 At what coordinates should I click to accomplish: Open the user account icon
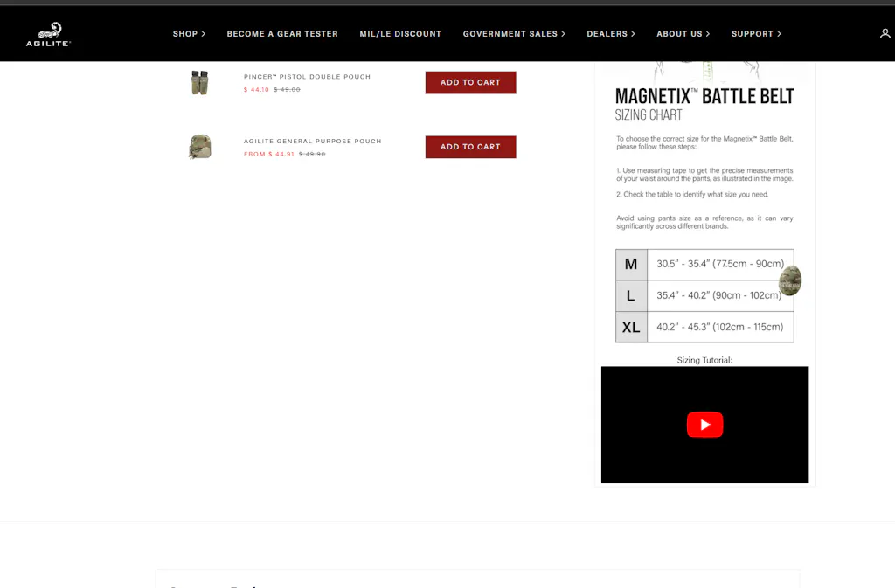(885, 34)
